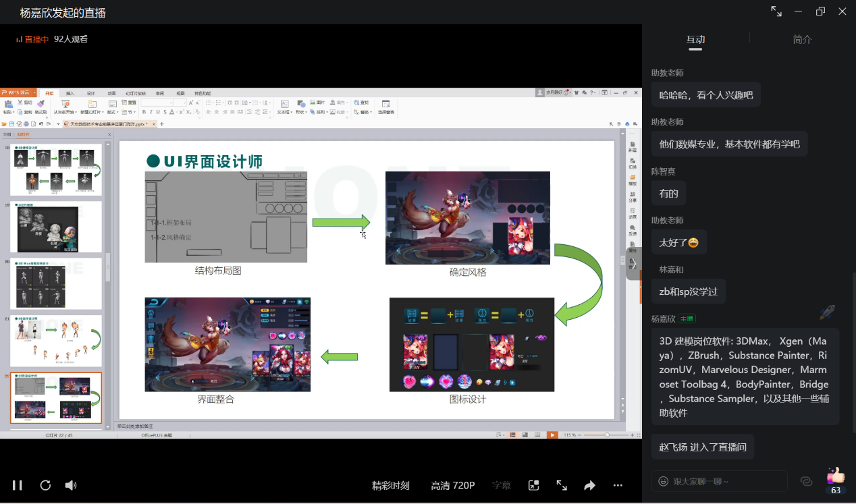Click the refresh stream icon
This screenshot has width=856, height=504.
pyautogui.click(x=45, y=485)
